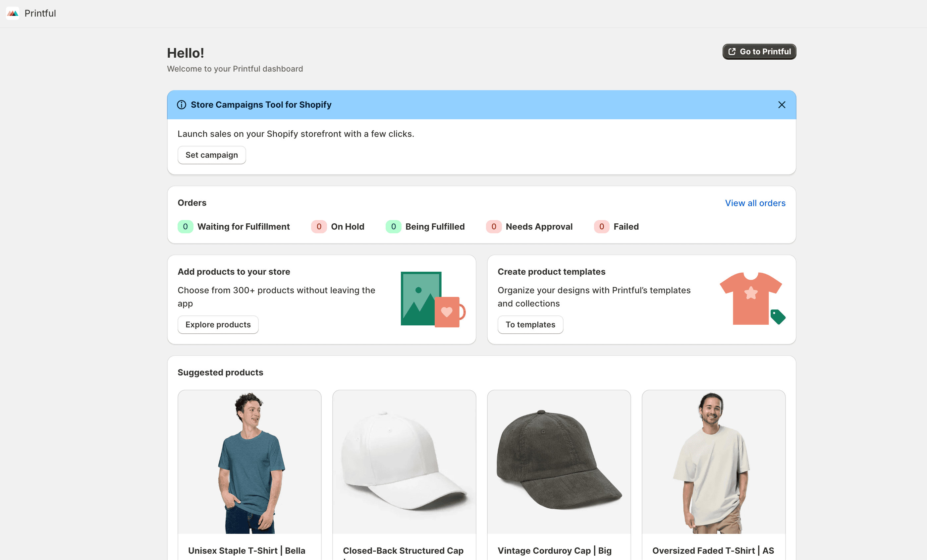Click the Being Fulfilled count badge
Viewport: 927px width, 560px height.
(393, 227)
